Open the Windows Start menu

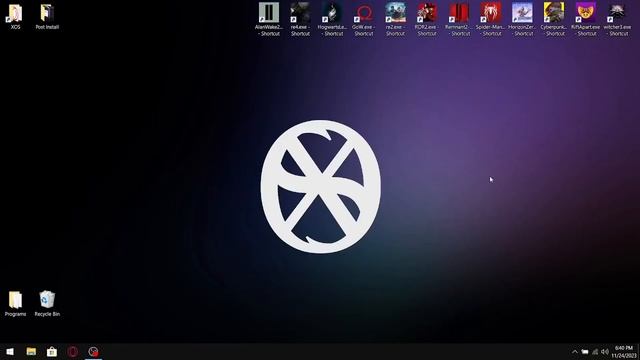[x=10, y=351]
